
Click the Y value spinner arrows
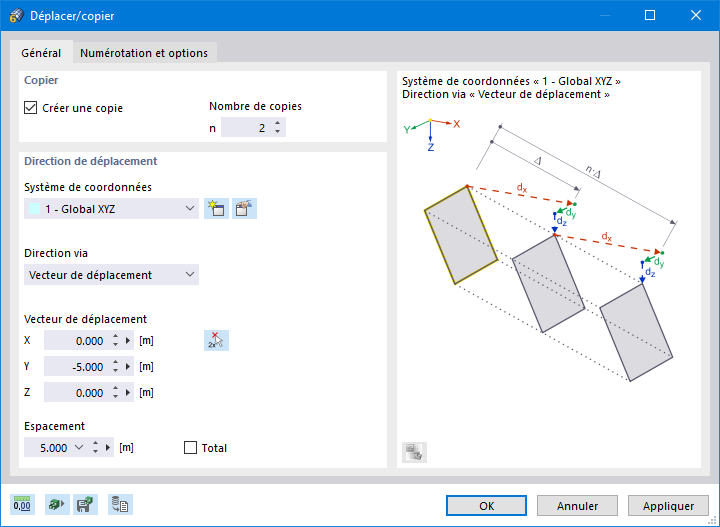115,366
